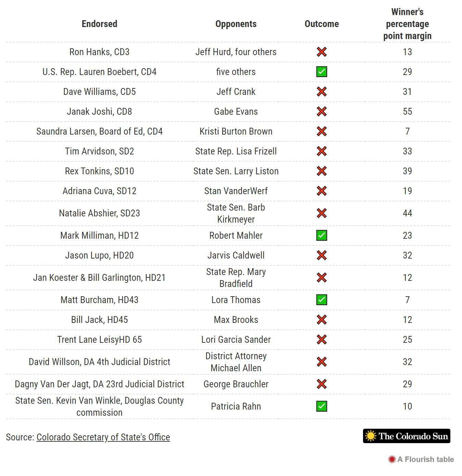The image size is (462, 476).
Task: Click green checkmark for Lauren Boebert row
Action: (322, 72)
